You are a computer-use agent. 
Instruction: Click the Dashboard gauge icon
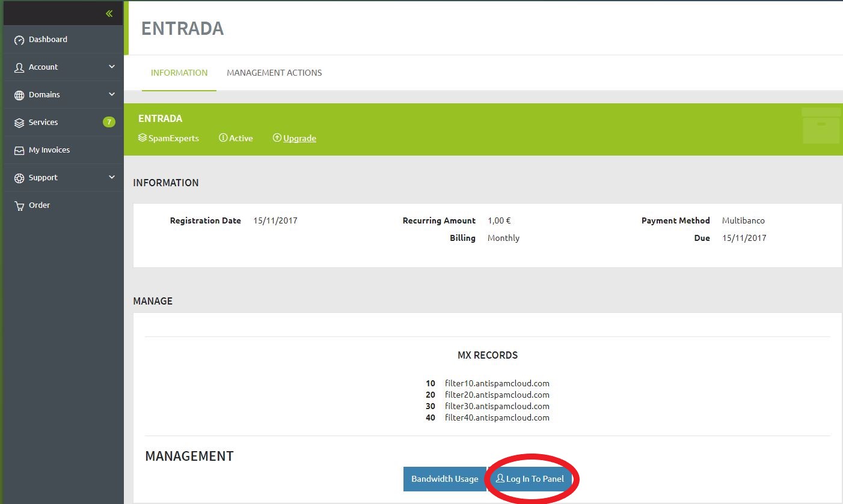(x=19, y=40)
